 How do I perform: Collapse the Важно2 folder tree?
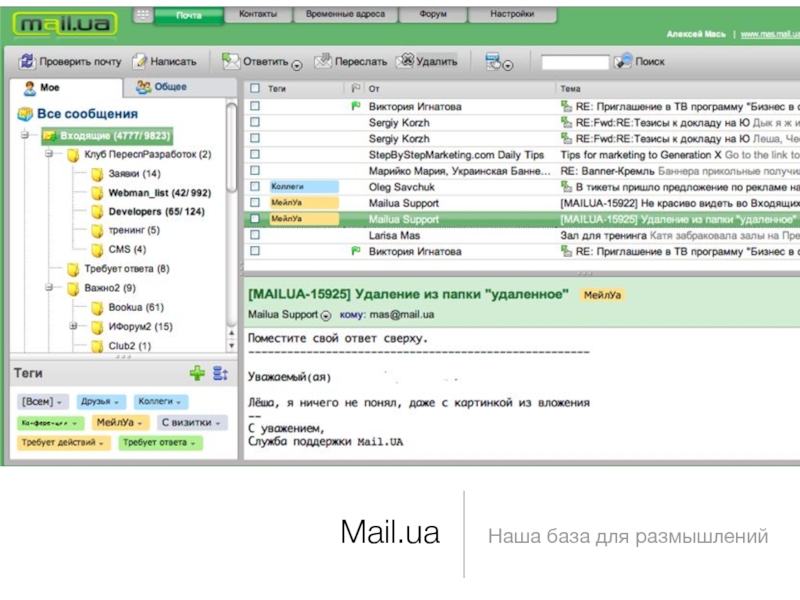49,288
